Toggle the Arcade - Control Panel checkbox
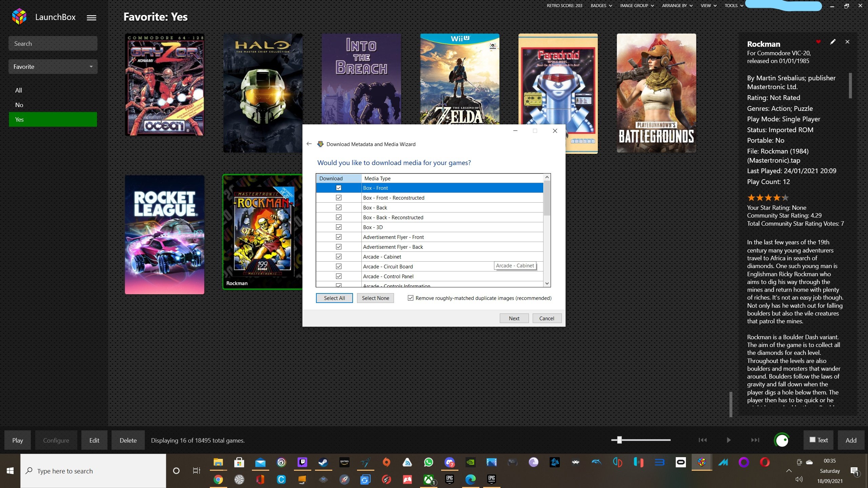This screenshot has width=868, height=488. [x=338, y=276]
